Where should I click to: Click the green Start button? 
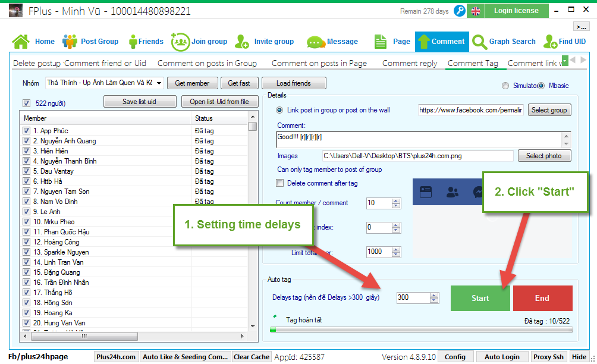click(480, 298)
